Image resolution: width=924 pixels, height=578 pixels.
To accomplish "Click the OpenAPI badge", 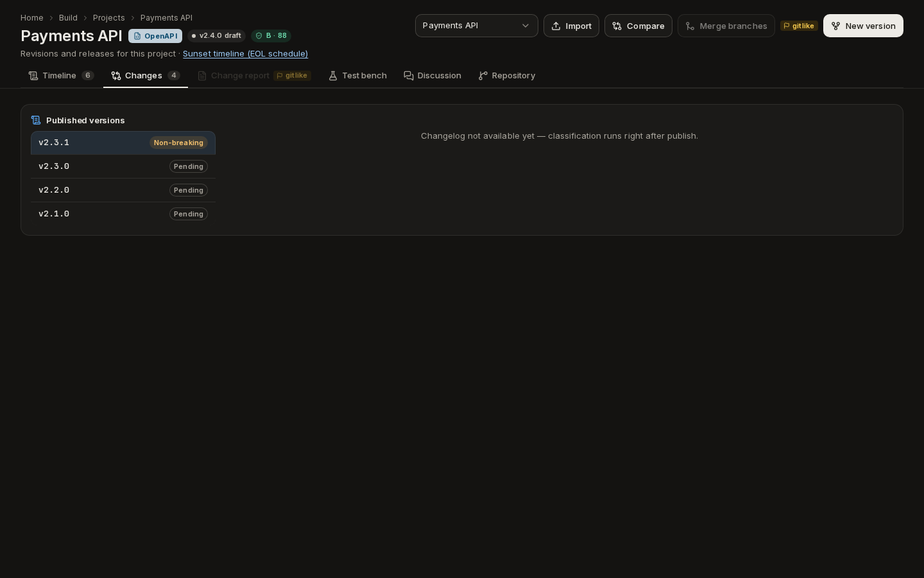I will click(155, 36).
